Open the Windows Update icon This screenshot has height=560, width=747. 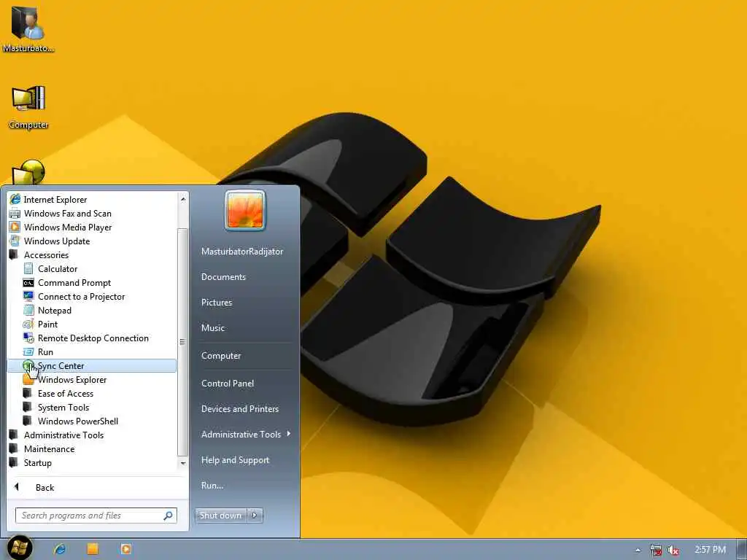click(x=15, y=241)
